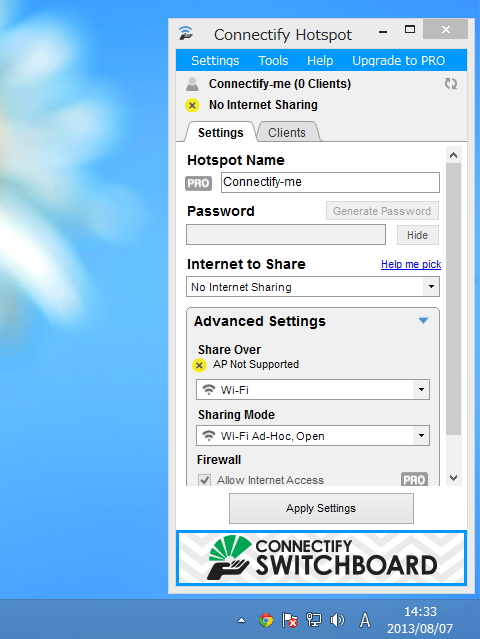The width and height of the screenshot is (480, 639).
Task: Click the network icon in system tray
Action: 313,620
